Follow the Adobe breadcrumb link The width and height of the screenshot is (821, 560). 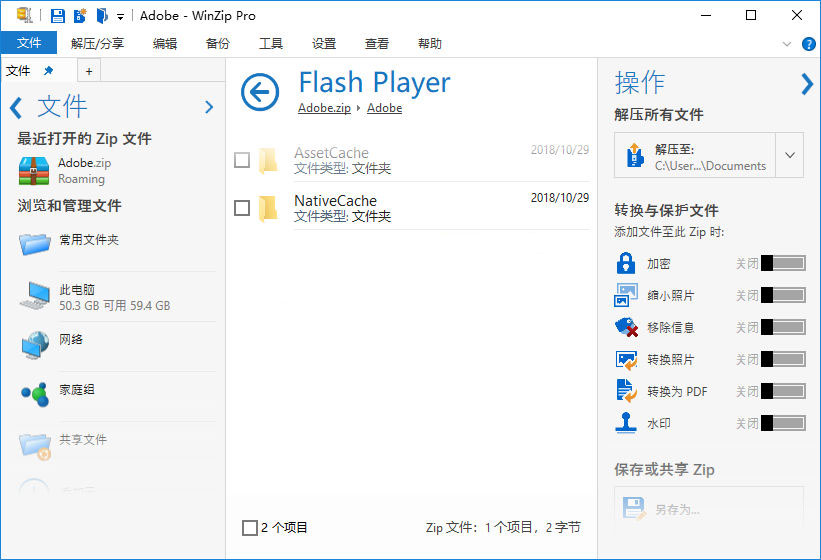(x=384, y=108)
